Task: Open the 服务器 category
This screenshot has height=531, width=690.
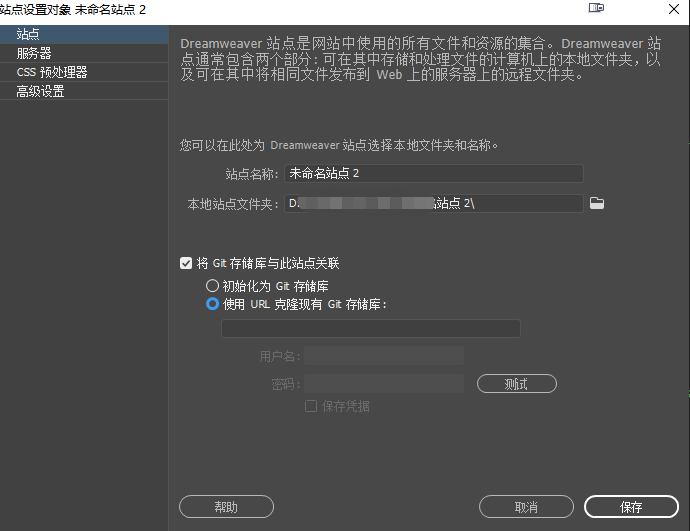Action: pyautogui.click(x=84, y=53)
